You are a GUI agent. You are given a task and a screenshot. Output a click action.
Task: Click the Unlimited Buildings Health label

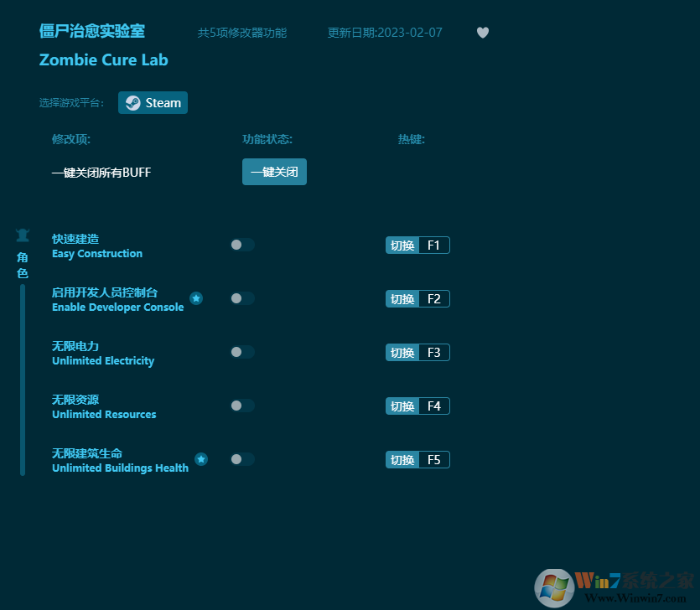point(120,468)
